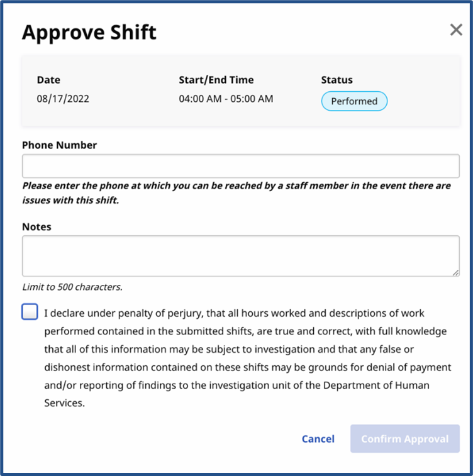Image resolution: width=473 pixels, height=476 pixels.
Task: Click the "Limit to 500 characters" hint
Action: click(x=72, y=287)
